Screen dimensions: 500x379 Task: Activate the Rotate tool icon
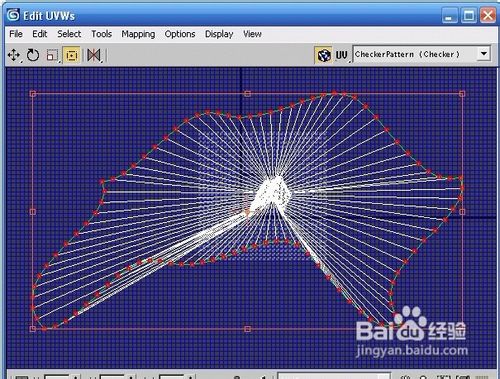pos(33,55)
